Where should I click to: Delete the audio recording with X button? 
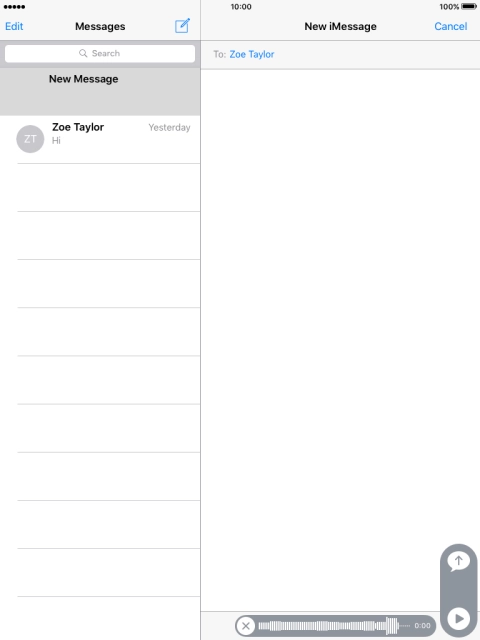coord(246,626)
